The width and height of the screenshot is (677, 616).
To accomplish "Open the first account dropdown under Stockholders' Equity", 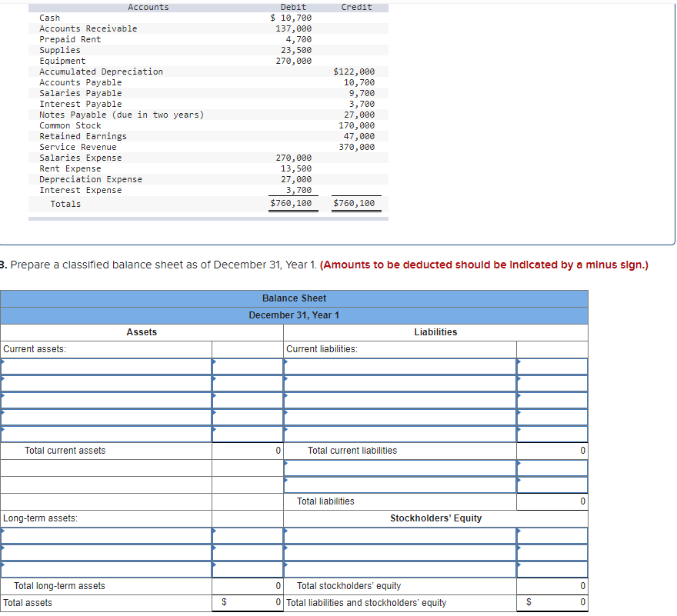I will pos(400,536).
